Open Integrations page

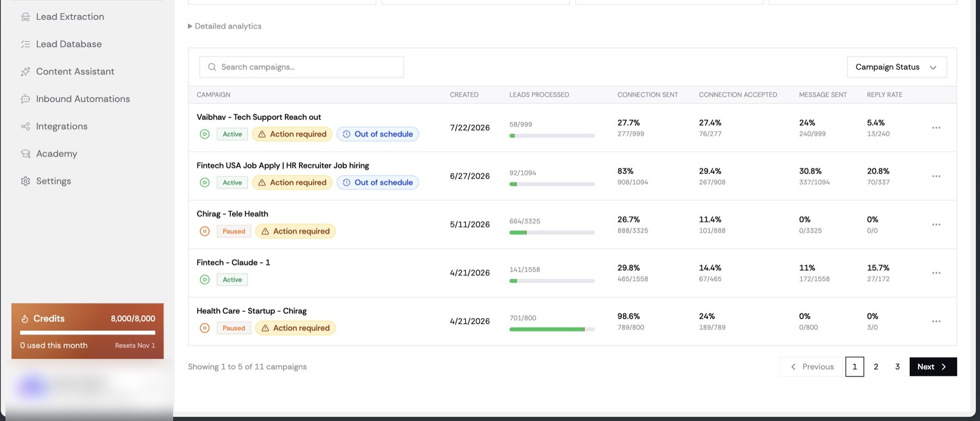click(x=62, y=126)
